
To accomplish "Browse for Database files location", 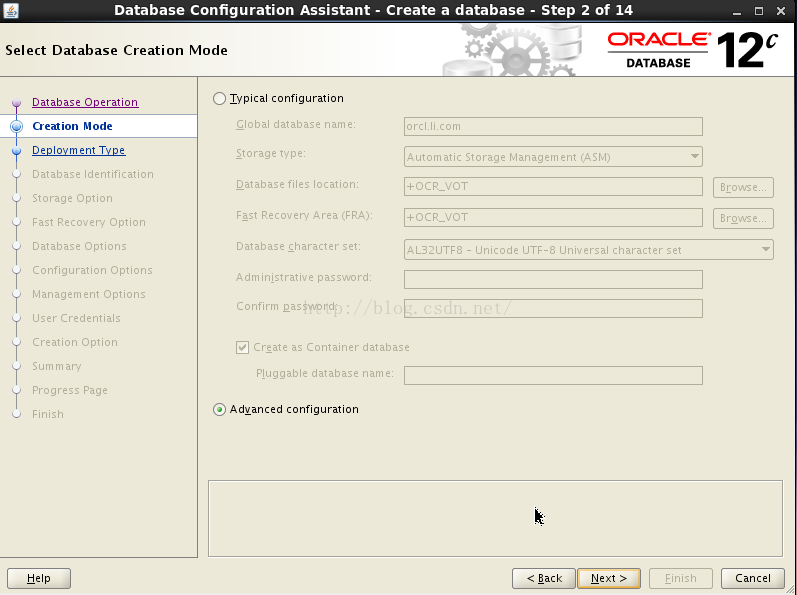I will tap(743, 187).
